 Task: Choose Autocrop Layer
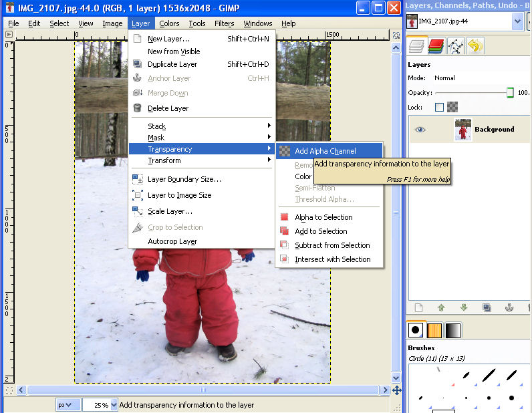tap(202, 241)
